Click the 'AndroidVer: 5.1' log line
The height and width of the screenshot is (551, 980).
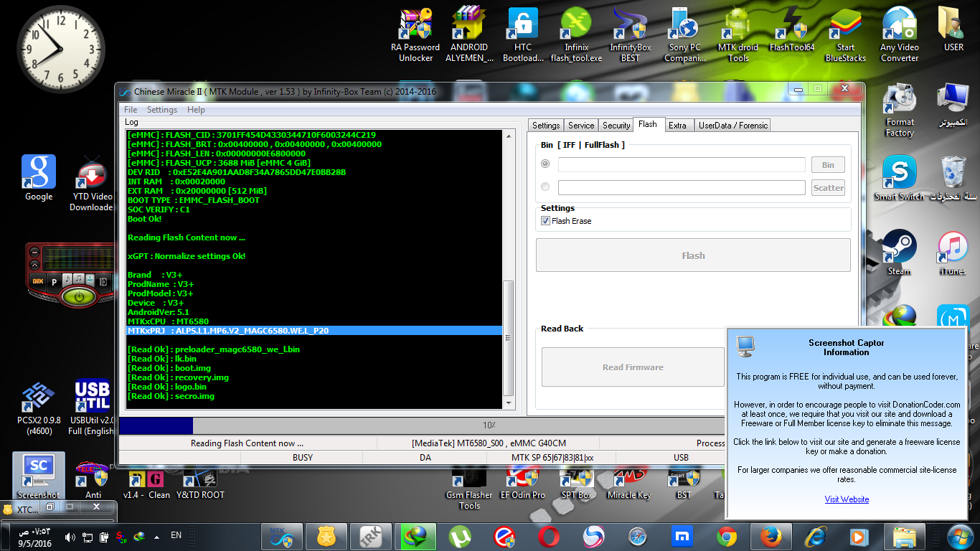[x=159, y=312]
